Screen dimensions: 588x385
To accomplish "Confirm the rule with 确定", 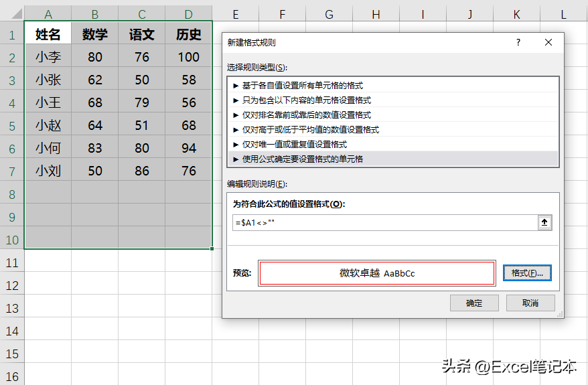I will (x=474, y=303).
